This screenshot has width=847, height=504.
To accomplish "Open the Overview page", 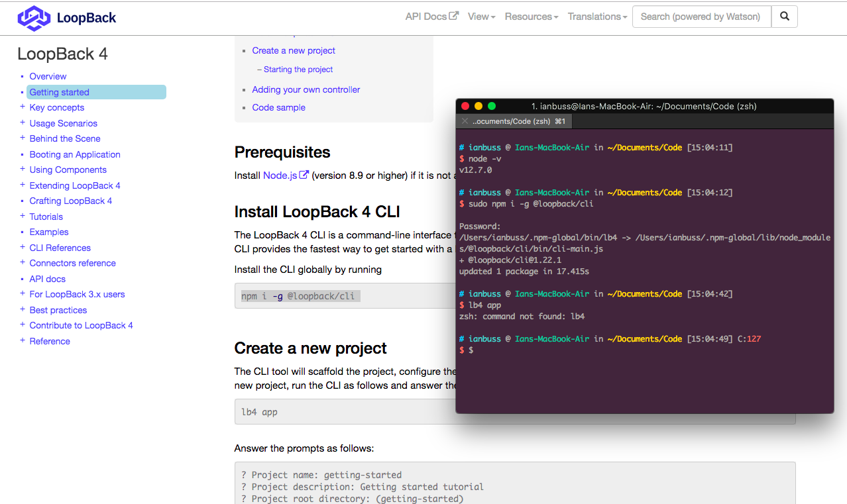I will coord(48,76).
